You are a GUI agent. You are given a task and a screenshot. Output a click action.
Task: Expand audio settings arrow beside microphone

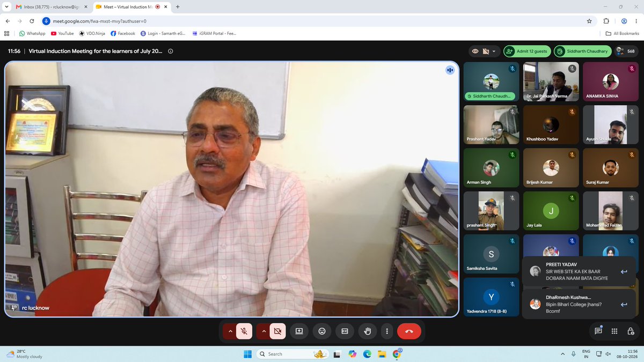(230, 331)
